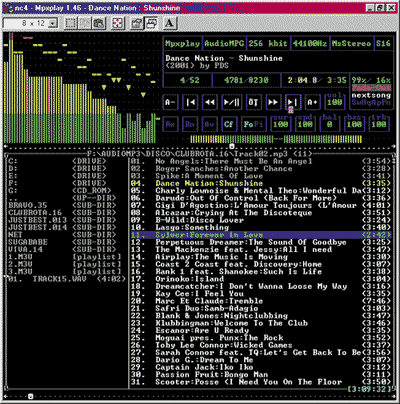This screenshot has width=400, height=404.
Task: Click the song position seek bar
Action: [x=275, y=139]
